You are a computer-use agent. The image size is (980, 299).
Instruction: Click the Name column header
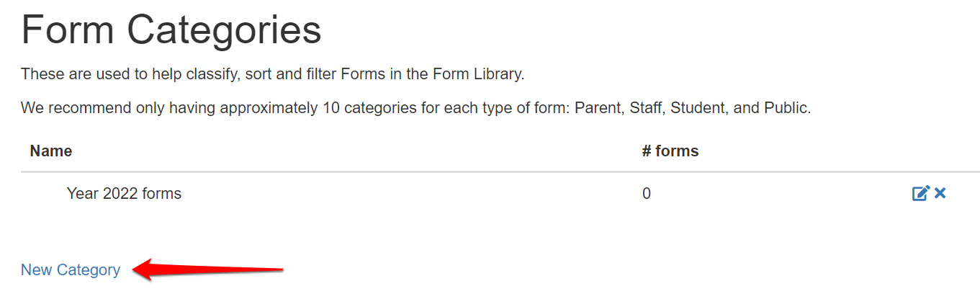pyautogui.click(x=51, y=151)
